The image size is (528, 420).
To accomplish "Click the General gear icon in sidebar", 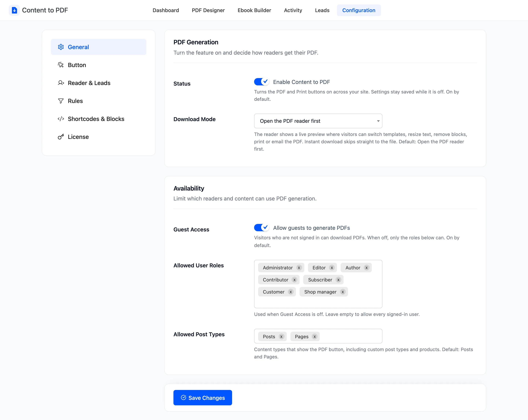I will click(61, 47).
